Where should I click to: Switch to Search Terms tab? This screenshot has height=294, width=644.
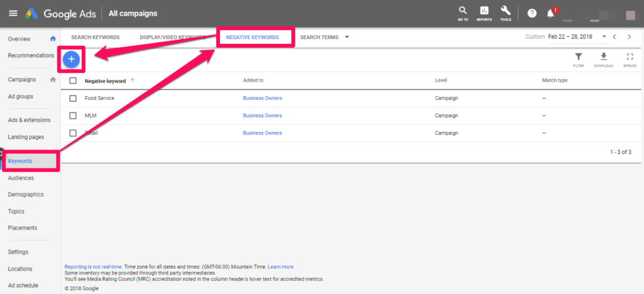coord(319,37)
